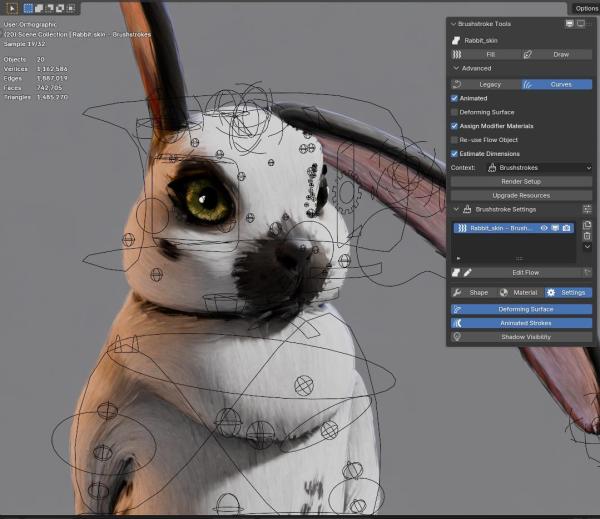Screen dimensions: 600x519
Task: Disable Estimate Dimensions checkbox
Action: point(455,154)
